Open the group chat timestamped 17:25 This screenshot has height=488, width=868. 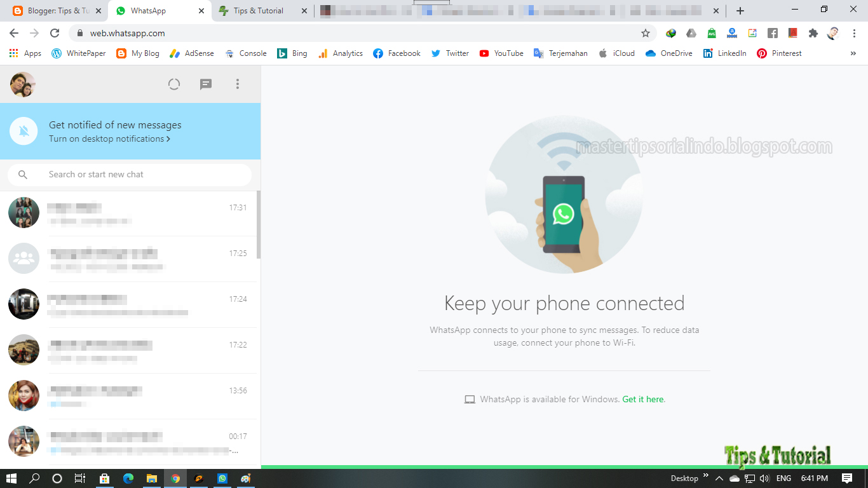click(x=128, y=259)
